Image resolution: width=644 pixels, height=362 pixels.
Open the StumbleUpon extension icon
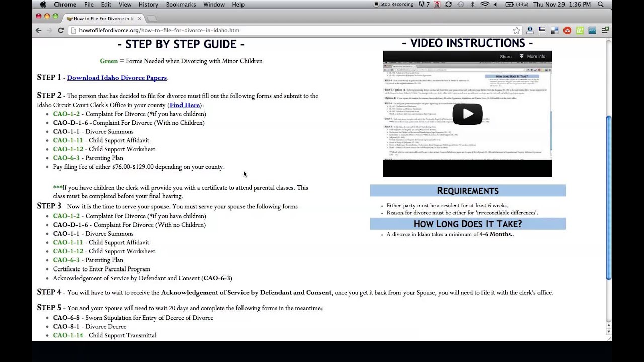(567, 30)
